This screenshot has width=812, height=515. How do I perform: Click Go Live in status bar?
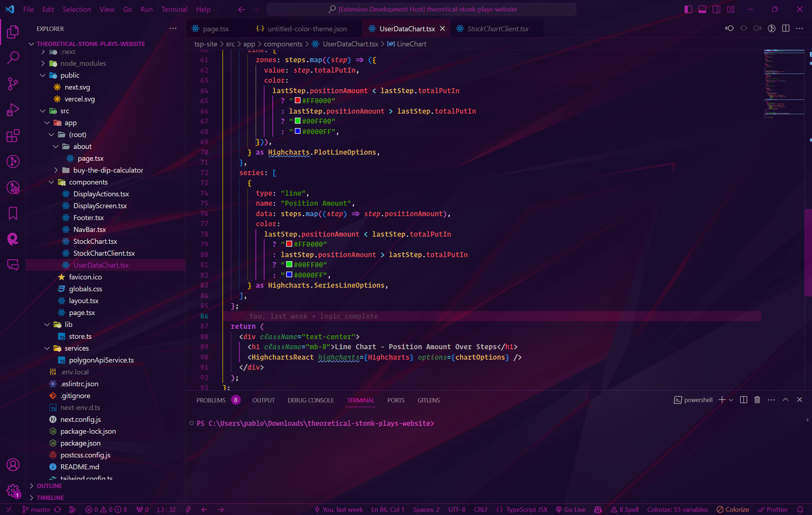(570, 509)
